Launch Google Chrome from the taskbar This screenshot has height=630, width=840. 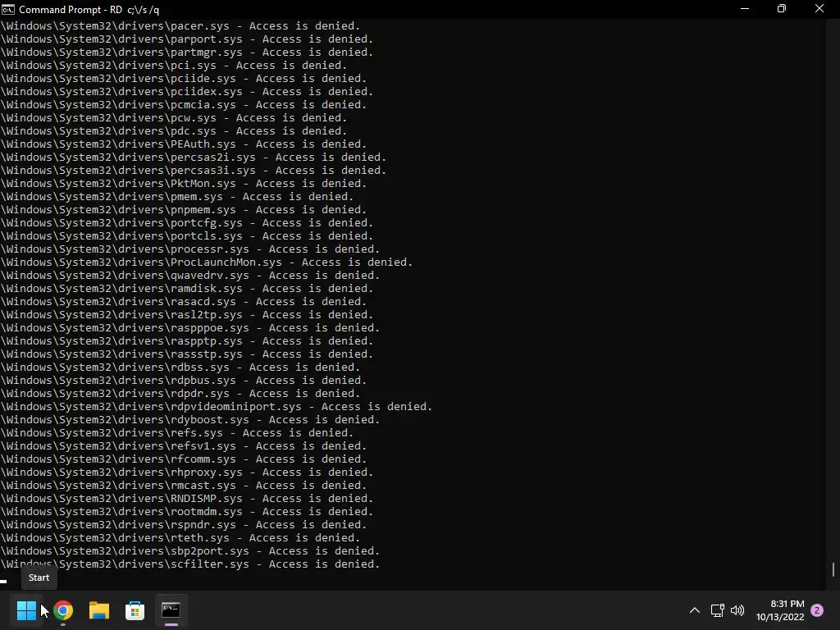click(x=62, y=609)
